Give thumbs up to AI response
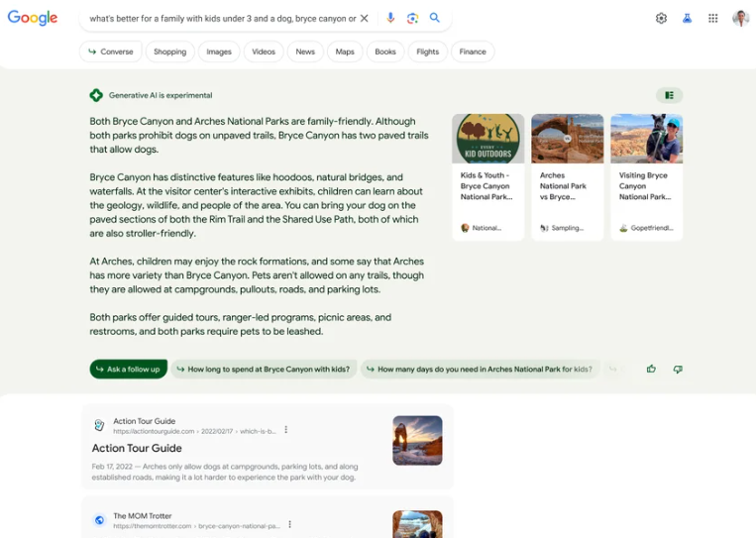This screenshot has height=538, width=756. (x=651, y=369)
